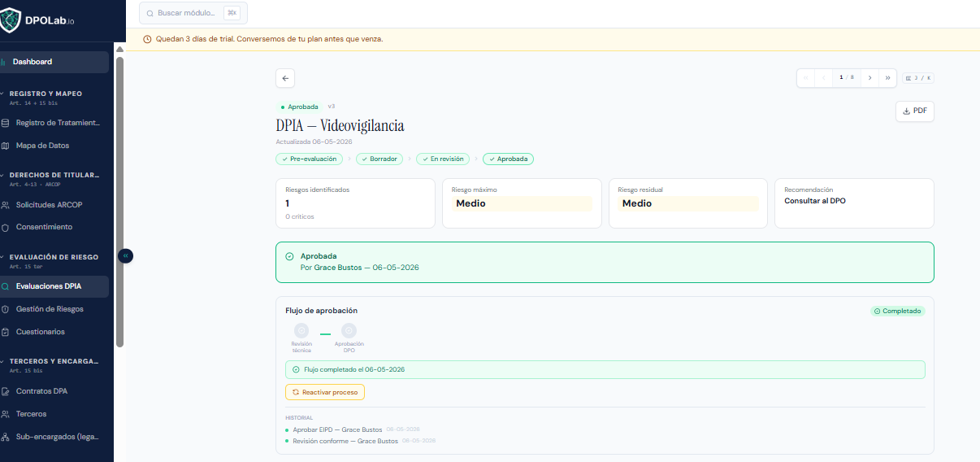980x462 pixels.
Task: Collapse sidebar with double-chevron button
Action: [125, 255]
